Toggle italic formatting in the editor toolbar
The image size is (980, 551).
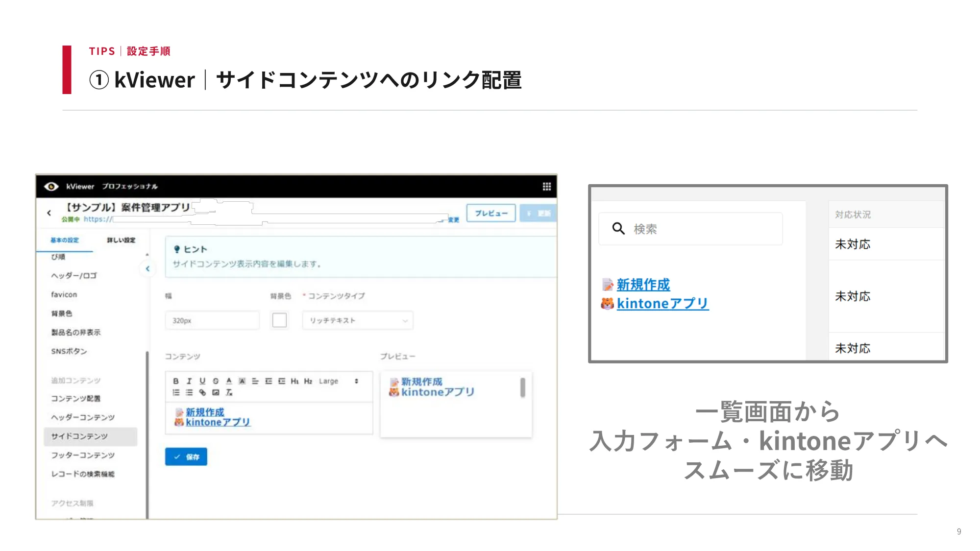(x=189, y=381)
